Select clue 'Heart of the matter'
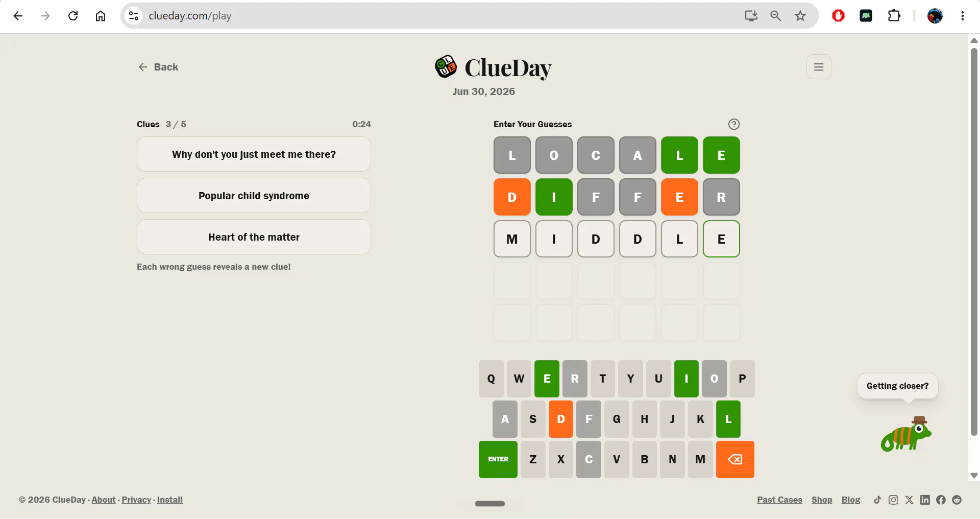The image size is (980, 519). pyautogui.click(x=254, y=237)
